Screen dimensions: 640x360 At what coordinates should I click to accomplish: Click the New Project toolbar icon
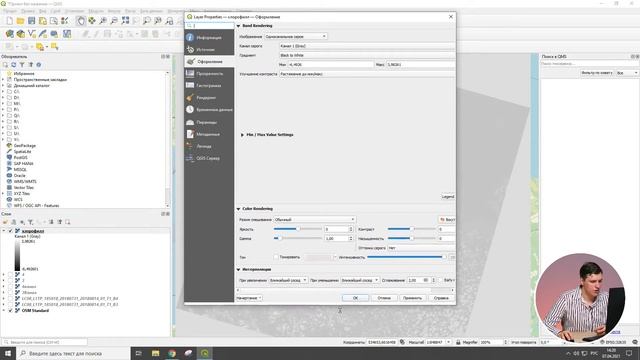(9, 21)
